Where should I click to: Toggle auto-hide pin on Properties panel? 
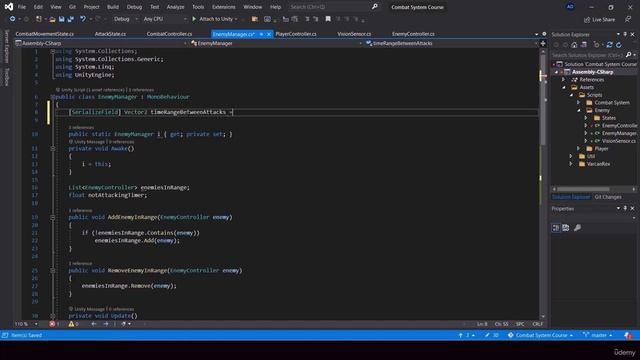(x=625, y=209)
